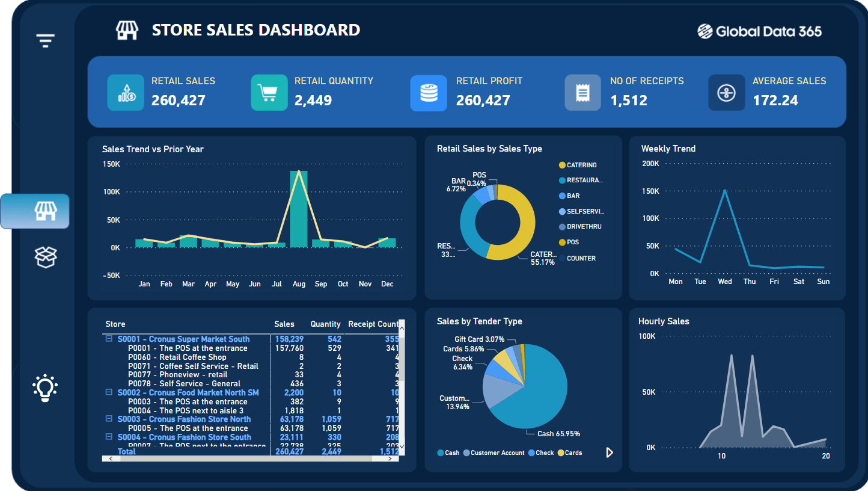Click the Wed peak in Weekly Trend
The image size is (868, 491).
tap(725, 190)
